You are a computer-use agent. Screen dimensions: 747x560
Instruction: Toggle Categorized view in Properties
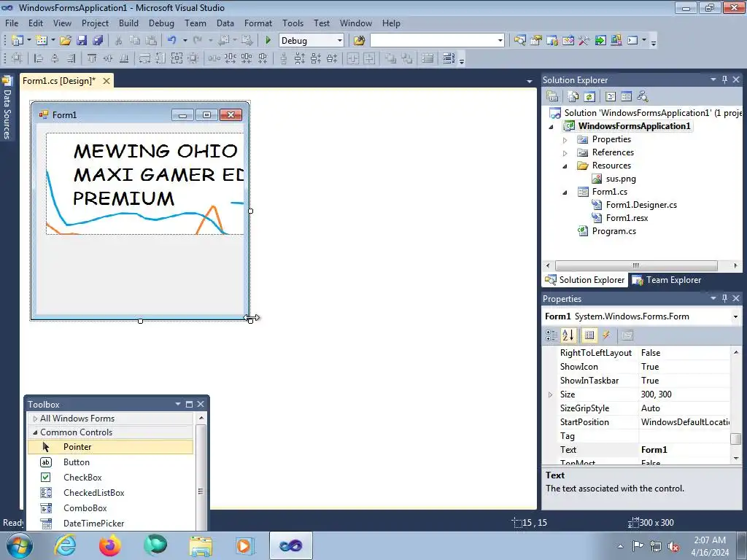pos(551,335)
